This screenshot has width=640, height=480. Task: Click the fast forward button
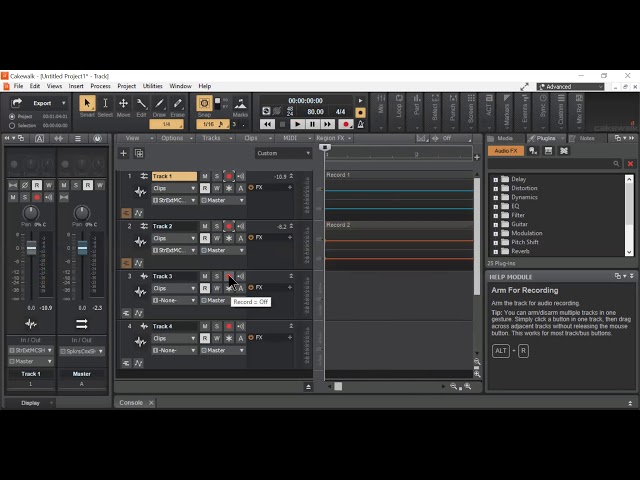coord(327,124)
